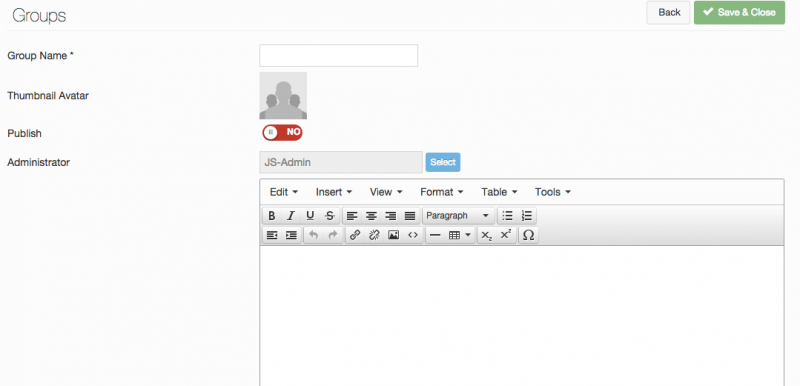
Task: Apply strikethrough formatting
Action: point(330,216)
